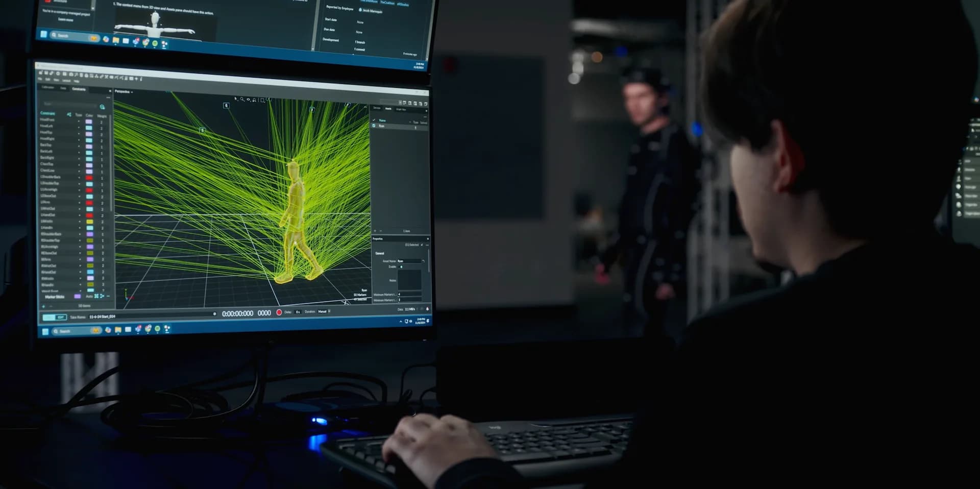Click the taskbar Search box on the lower monitor
Image resolution: width=980 pixels, height=489 pixels.
pyautogui.click(x=77, y=331)
